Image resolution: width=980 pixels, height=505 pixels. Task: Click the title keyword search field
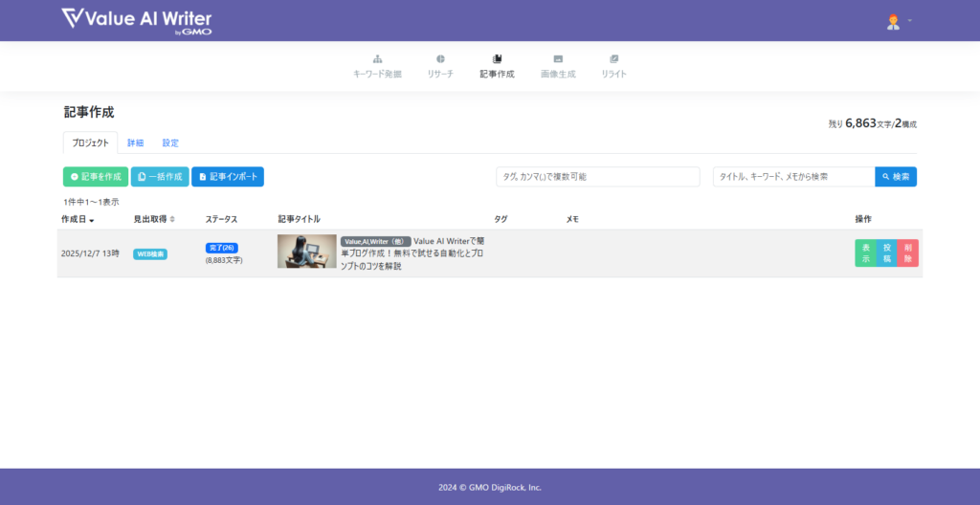click(793, 177)
